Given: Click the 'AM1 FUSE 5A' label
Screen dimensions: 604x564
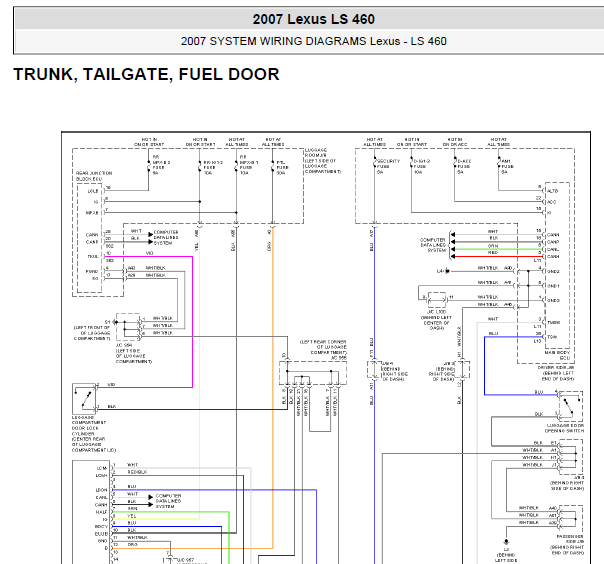Looking at the screenshot, I should (506, 166).
